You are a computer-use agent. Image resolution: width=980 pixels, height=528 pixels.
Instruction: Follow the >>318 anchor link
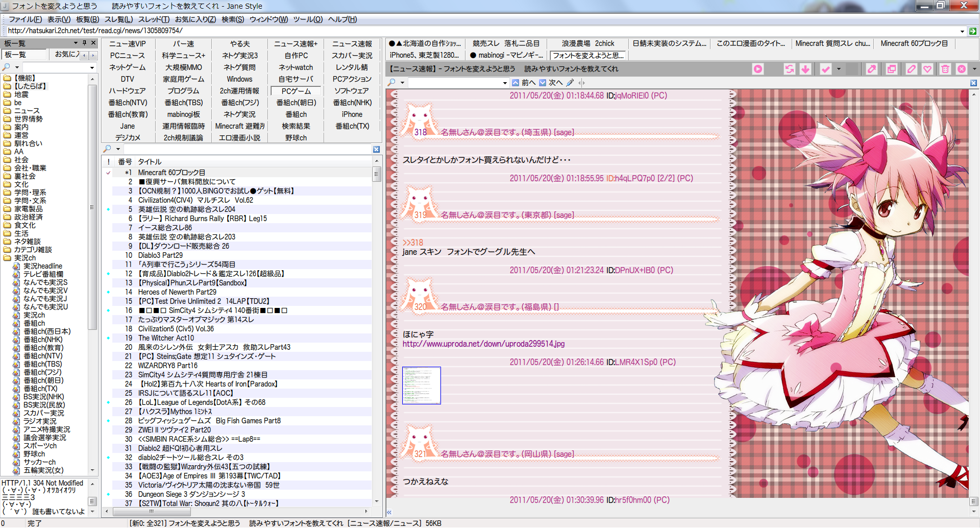413,243
